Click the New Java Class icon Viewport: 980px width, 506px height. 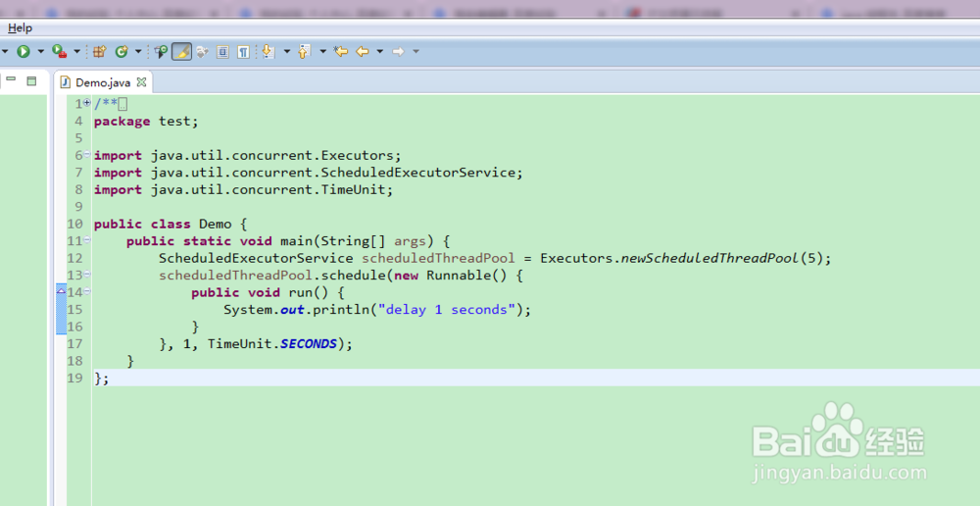(122, 51)
